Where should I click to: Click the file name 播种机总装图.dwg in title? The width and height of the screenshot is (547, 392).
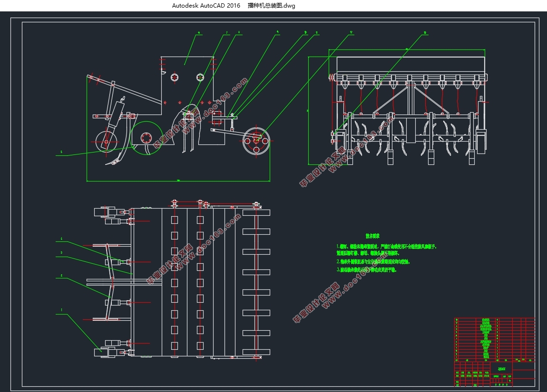coord(272,6)
